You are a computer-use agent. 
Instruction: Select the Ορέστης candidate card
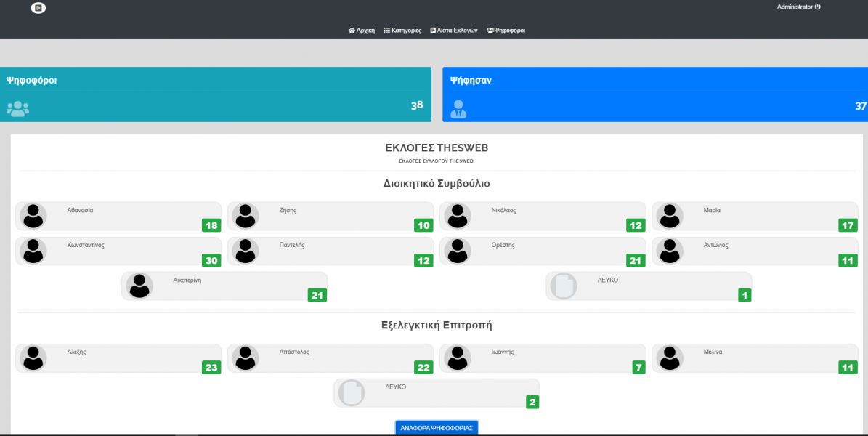[x=542, y=251]
